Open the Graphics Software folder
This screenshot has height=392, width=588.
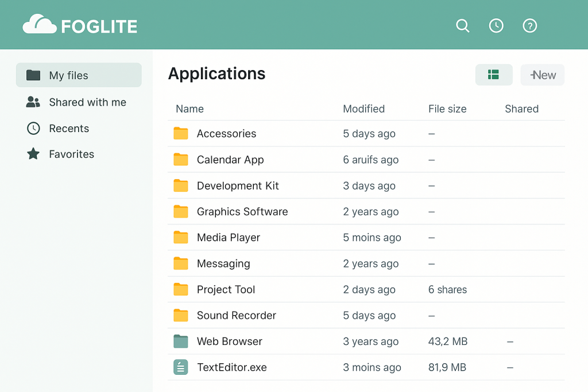[242, 212]
